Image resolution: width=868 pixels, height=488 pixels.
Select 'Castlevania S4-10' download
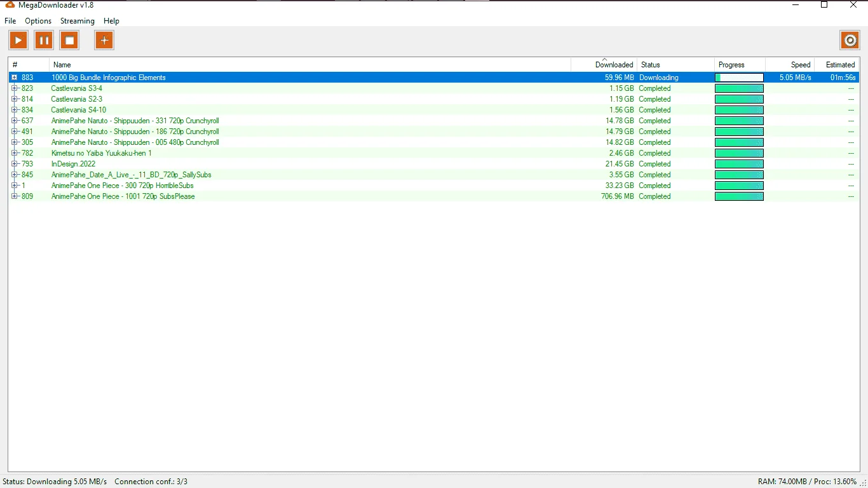pos(79,110)
